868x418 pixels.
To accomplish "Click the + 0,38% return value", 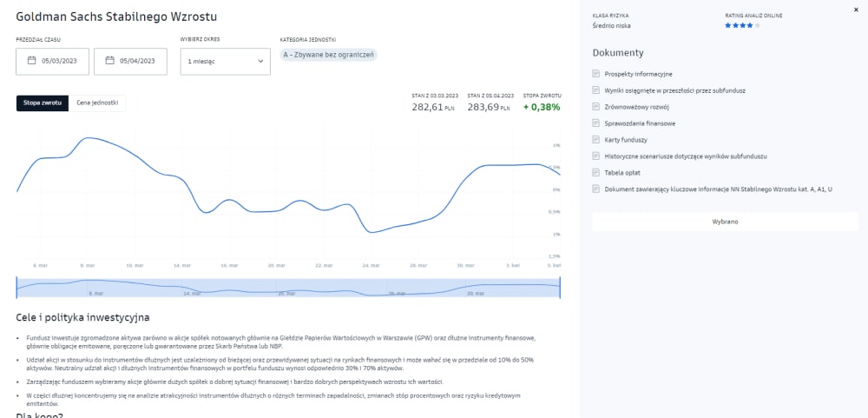I will [x=542, y=107].
